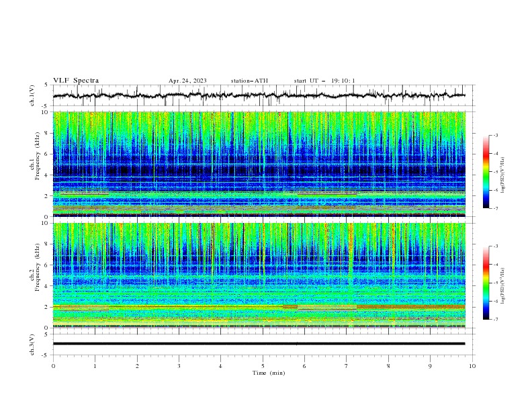Click the ch.2 color scale bar
This screenshot has width=532, height=411.
(486, 283)
